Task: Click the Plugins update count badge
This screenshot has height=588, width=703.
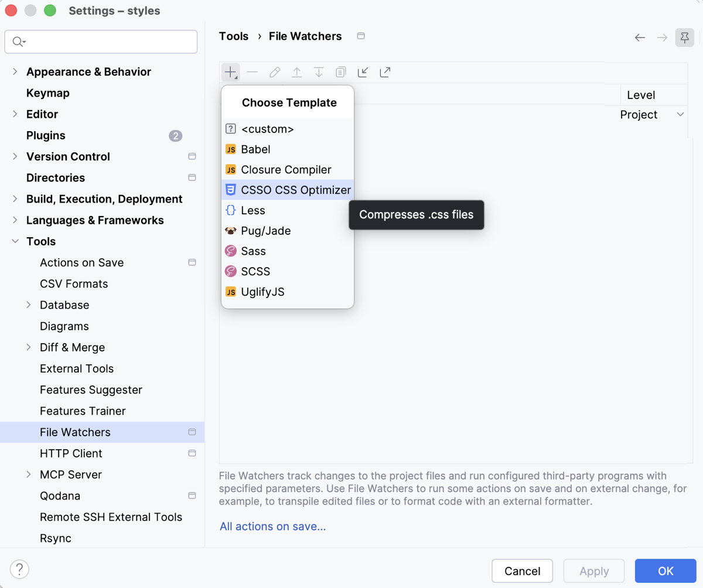Action: click(176, 136)
